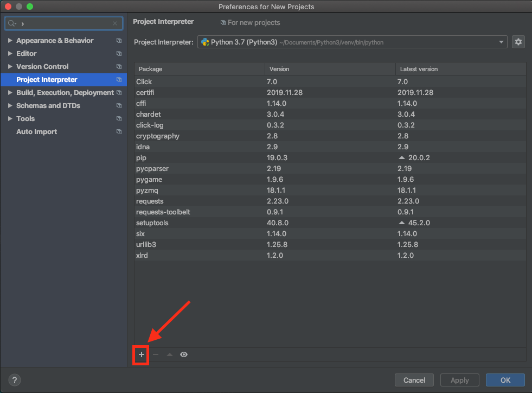Viewport: 532px width, 393px height.
Task: Click the Apply button
Action: click(x=459, y=380)
